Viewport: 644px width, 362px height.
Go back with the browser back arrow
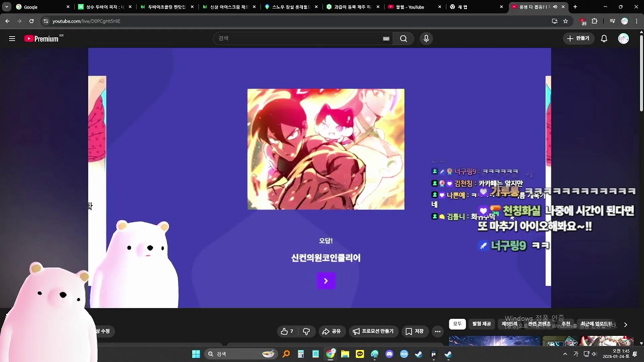[7, 21]
